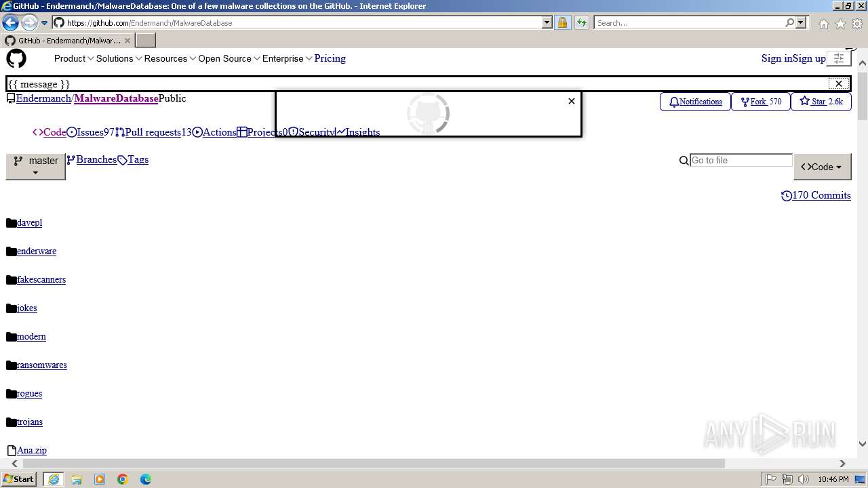Dismiss the loading spinner popup
This screenshot has height=488, width=868.
(572, 101)
